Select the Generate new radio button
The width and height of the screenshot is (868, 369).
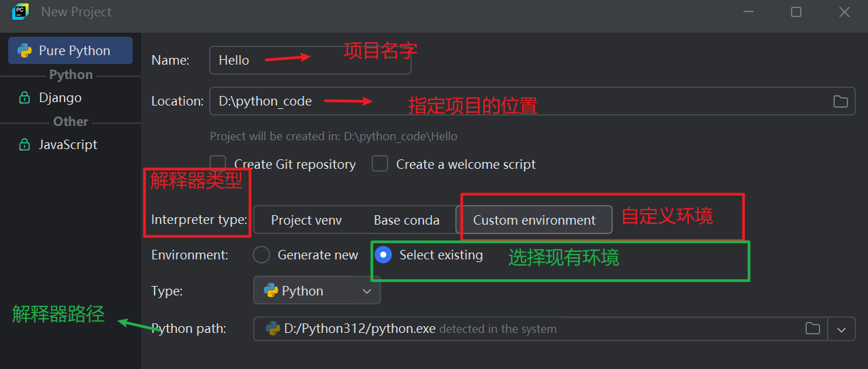coord(261,255)
